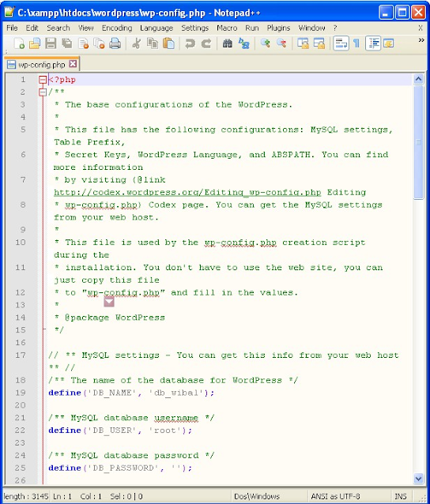
Task: Open the Search menu
Action: tap(58, 28)
